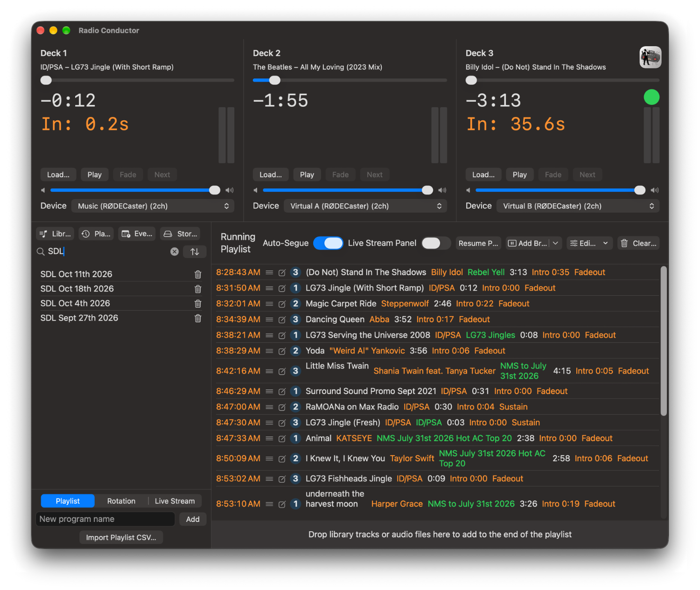
Task: Click trash icon for SDL Oct 18th 2026
Action: 198,289
